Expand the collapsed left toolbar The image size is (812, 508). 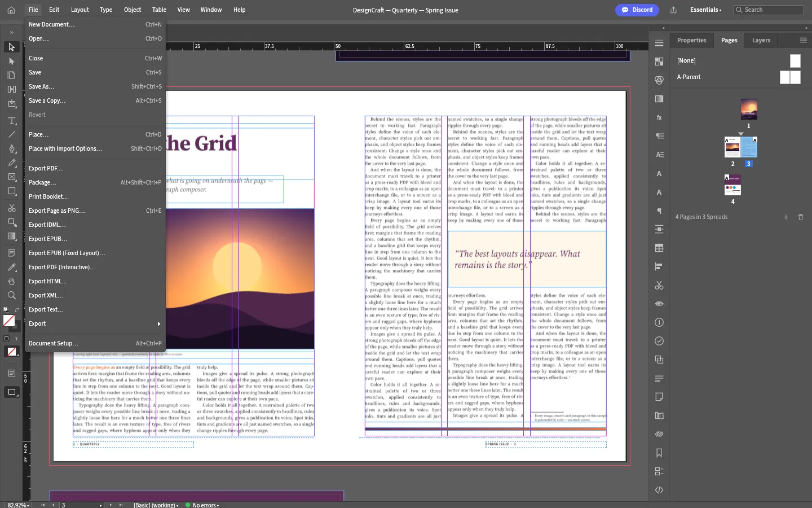pyautogui.click(x=11, y=32)
